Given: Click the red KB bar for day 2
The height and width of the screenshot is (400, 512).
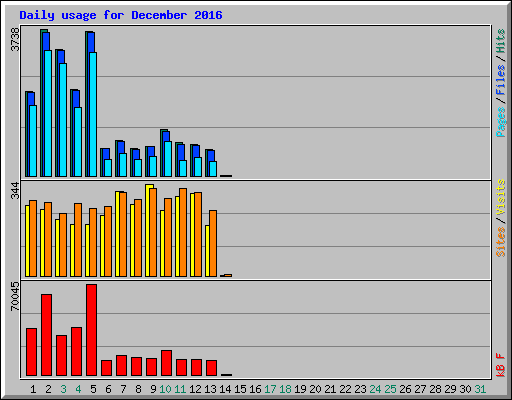Looking at the screenshot, I should 47,335.
